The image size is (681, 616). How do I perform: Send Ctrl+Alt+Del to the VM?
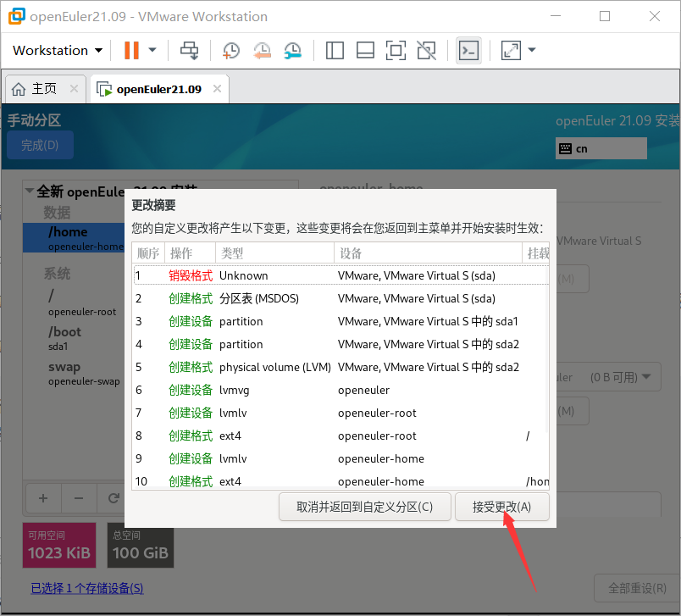tap(190, 50)
